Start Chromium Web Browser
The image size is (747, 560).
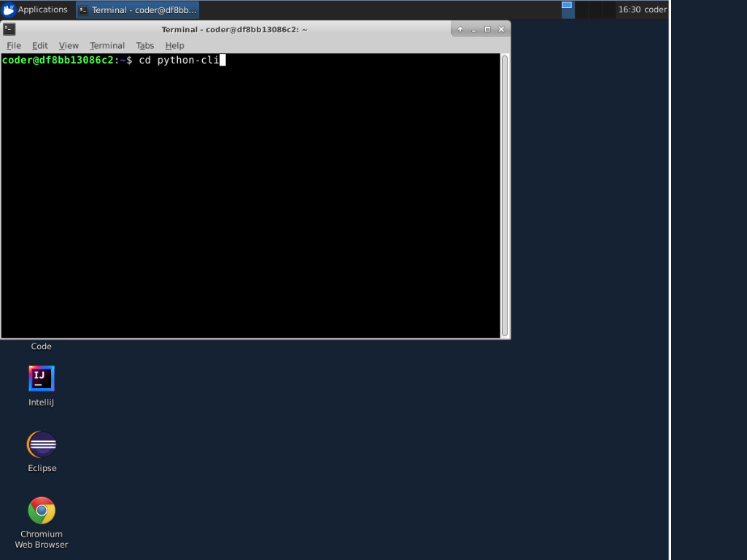point(41,509)
